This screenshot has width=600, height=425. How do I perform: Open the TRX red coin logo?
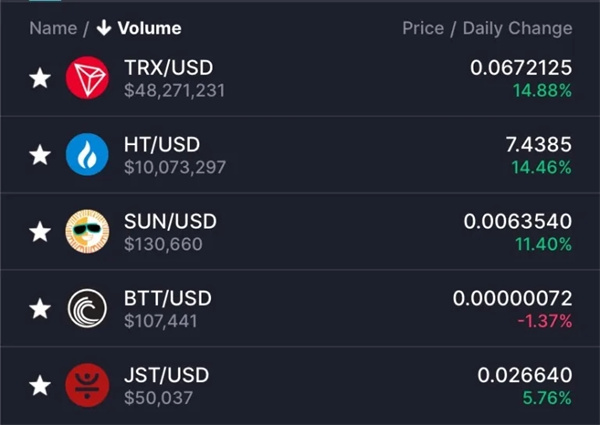[x=87, y=78]
